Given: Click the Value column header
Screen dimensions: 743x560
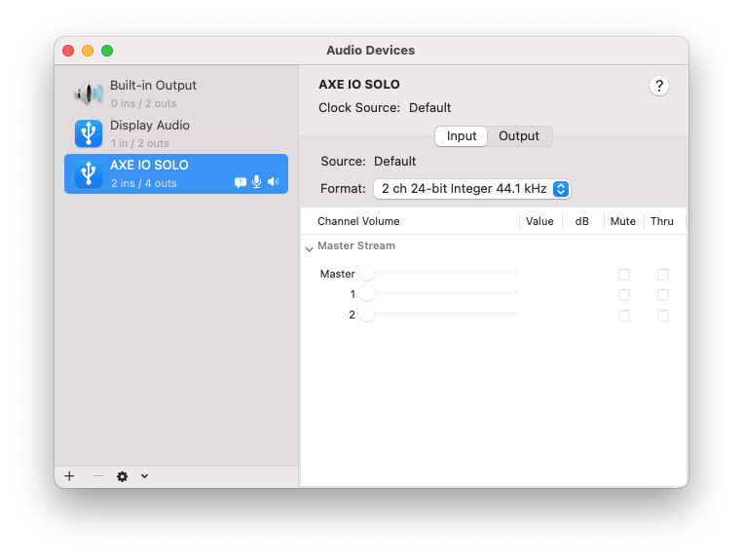Looking at the screenshot, I should coord(539,221).
